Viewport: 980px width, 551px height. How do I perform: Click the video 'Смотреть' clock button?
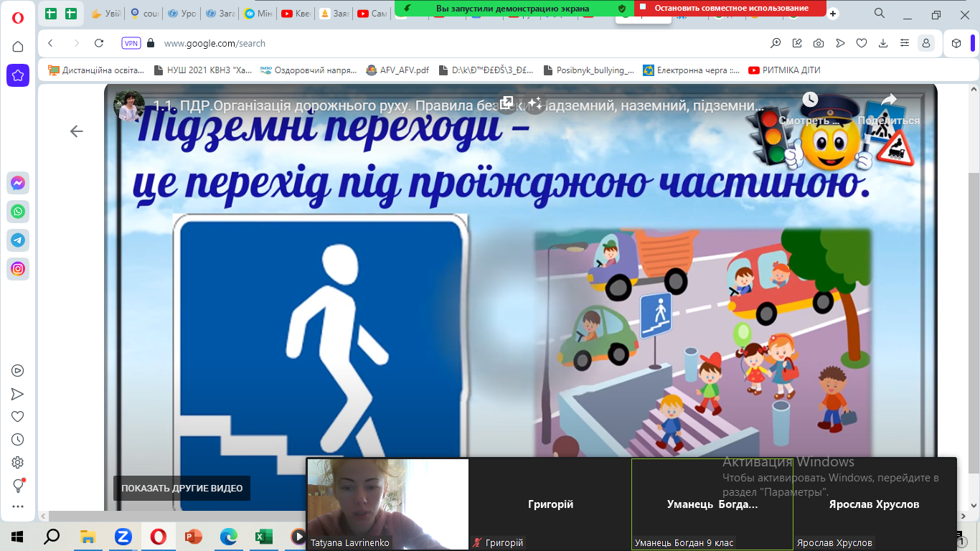[809, 109]
